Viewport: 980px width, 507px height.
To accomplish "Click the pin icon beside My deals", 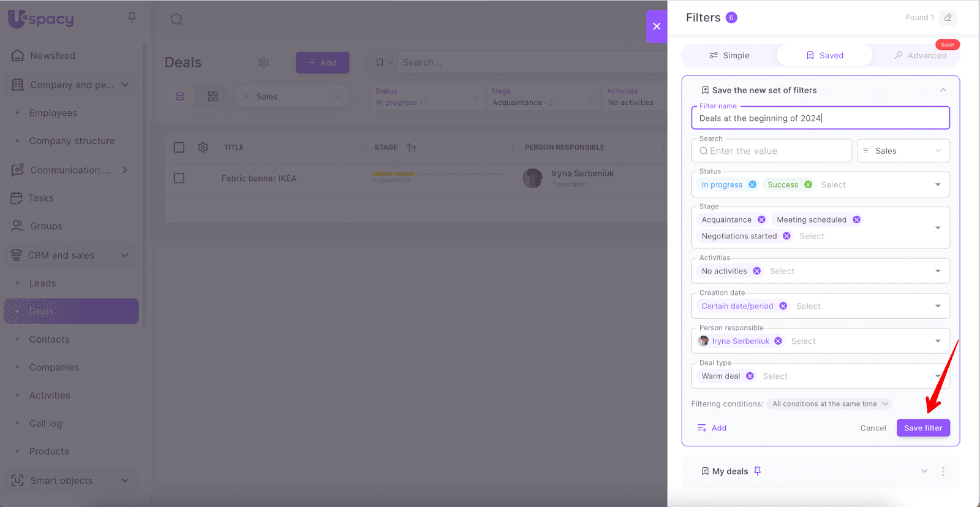I will click(758, 471).
